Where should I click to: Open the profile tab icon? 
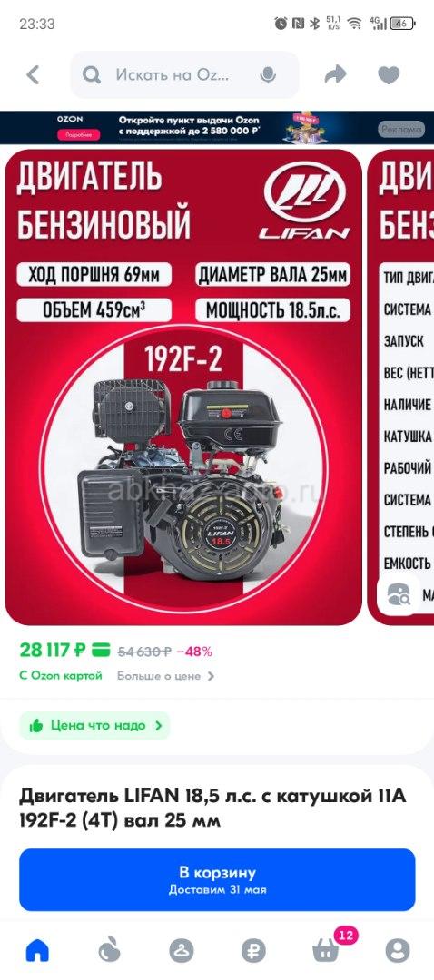[397, 951]
